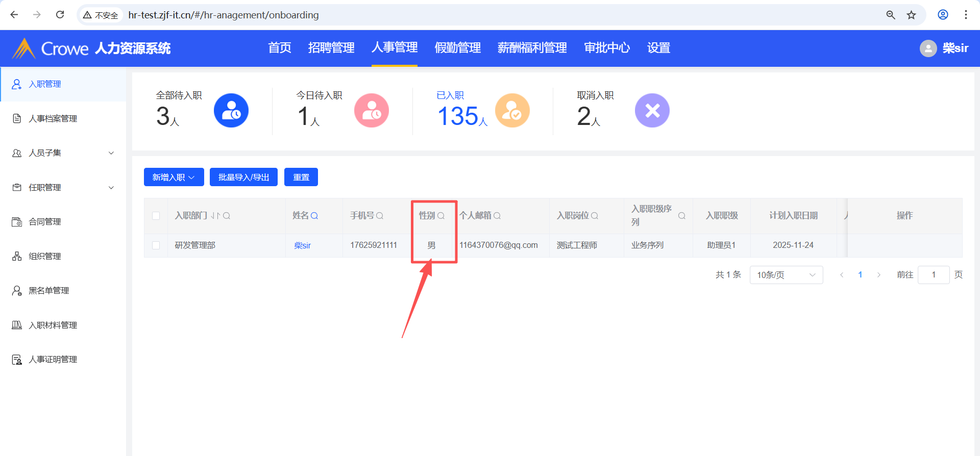Click the 黑名单管理 sidebar icon
Viewport: 980px width, 456px height.
coord(17,291)
